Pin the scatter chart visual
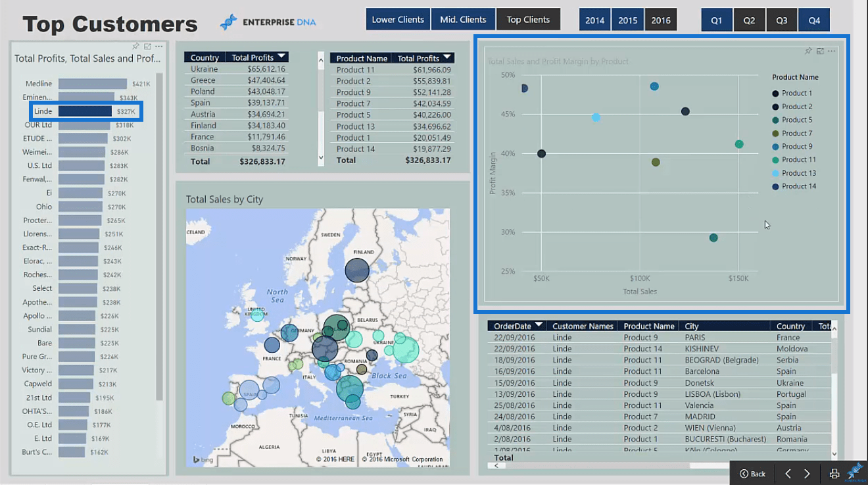The image size is (868, 485). click(x=808, y=51)
